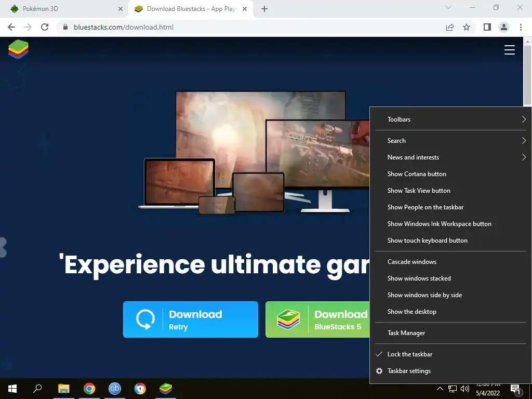This screenshot has height=399, width=532.
Task: Open a new browser tab
Action: (264, 9)
